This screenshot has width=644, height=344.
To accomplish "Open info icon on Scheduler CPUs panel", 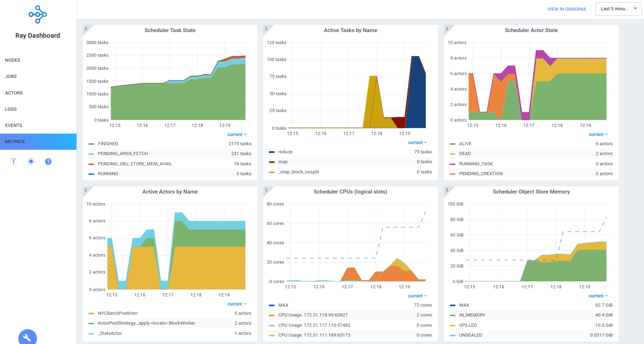I will [x=266, y=190].
